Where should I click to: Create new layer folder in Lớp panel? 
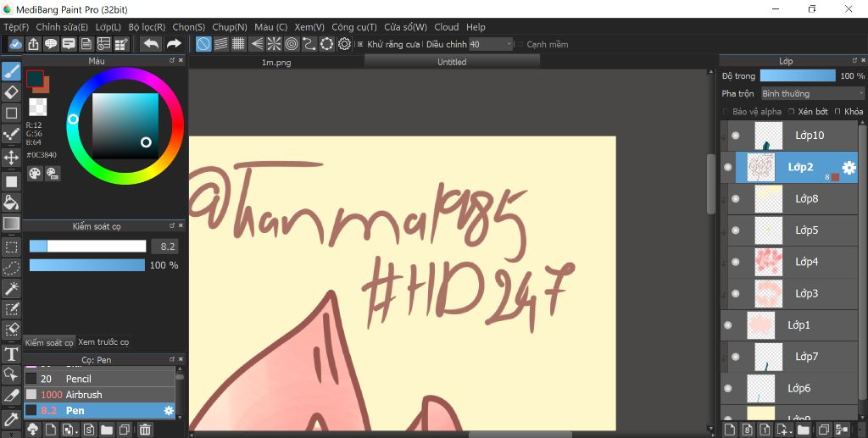[x=804, y=430]
